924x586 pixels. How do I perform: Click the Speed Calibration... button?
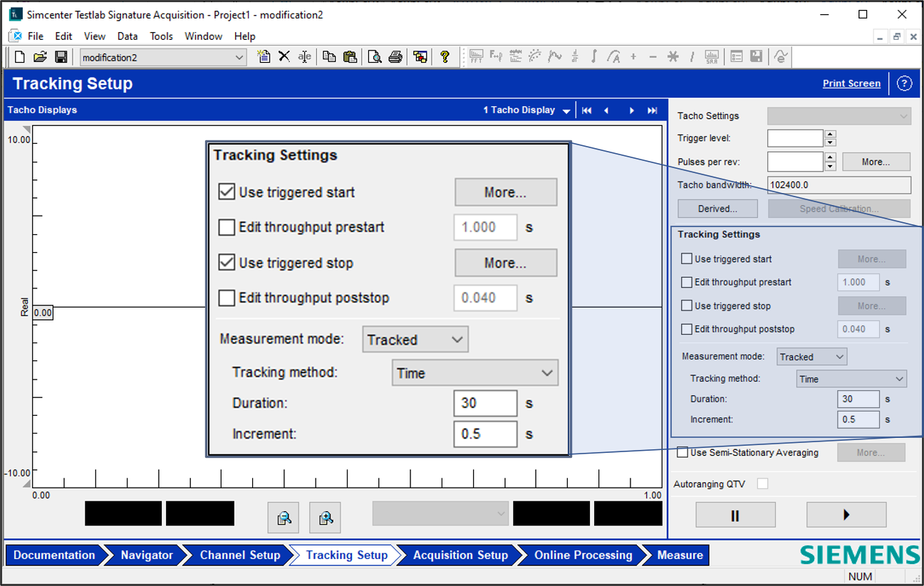coord(839,209)
